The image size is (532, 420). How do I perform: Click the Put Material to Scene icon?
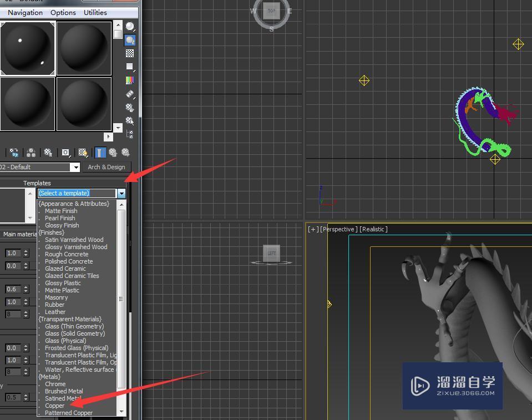[13, 153]
